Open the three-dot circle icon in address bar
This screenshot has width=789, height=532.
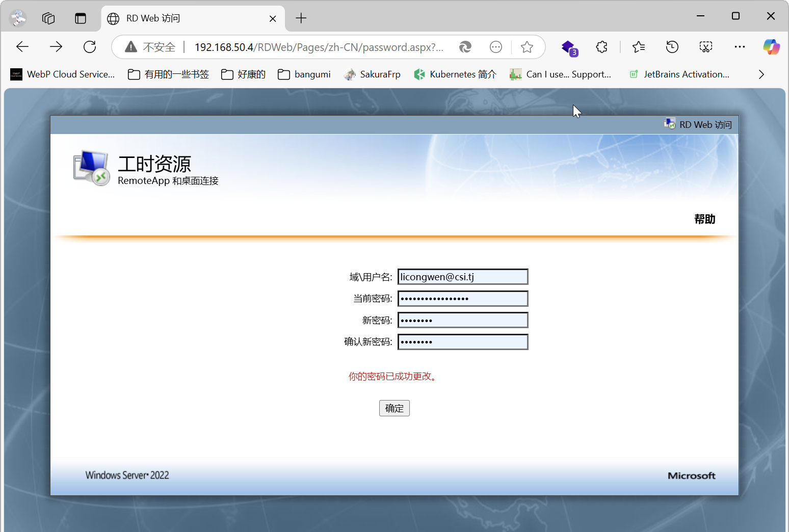pyautogui.click(x=496, y=47)
